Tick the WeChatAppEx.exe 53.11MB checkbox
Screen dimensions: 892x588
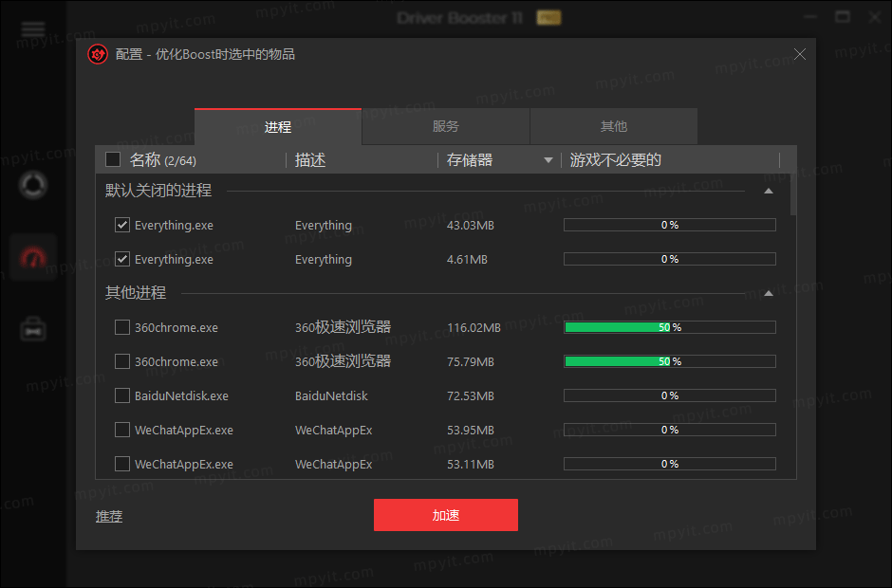pos(122,464)
